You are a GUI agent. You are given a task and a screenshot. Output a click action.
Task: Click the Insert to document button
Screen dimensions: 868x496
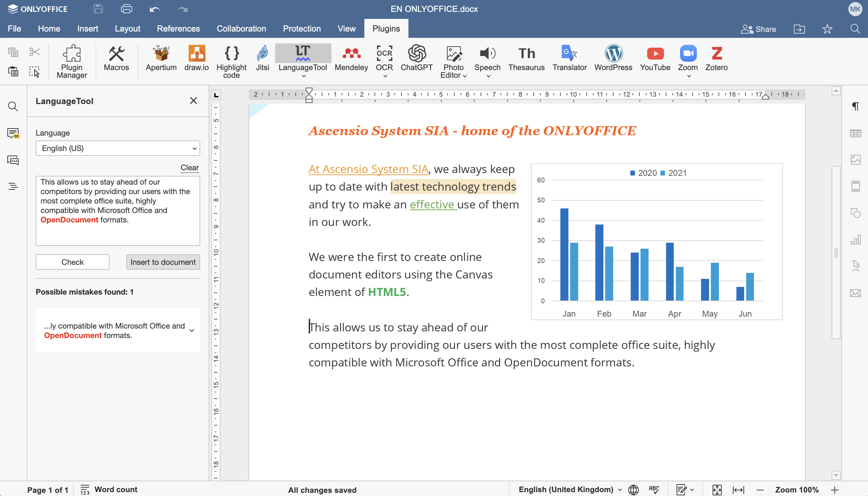163,262
